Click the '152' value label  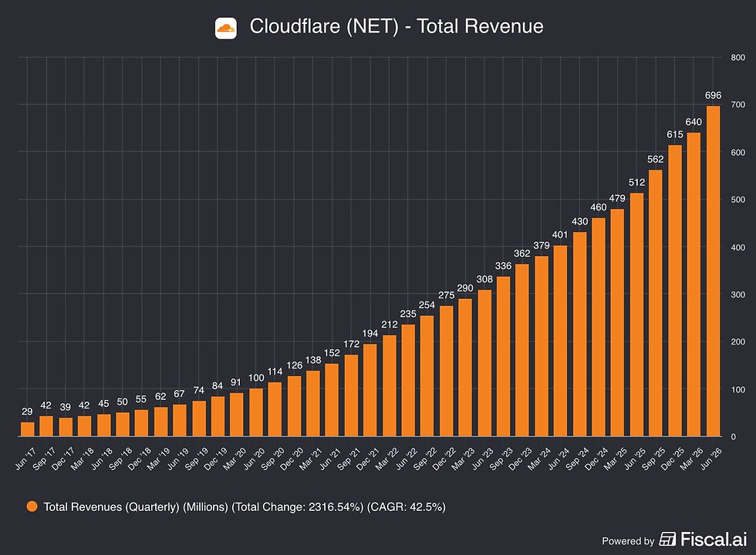click(x=332, y=353)
